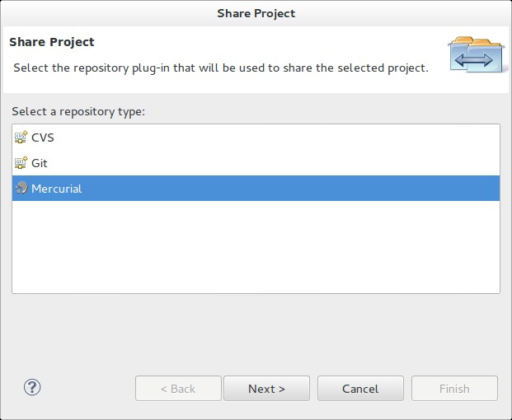The width and height of the screenshot is (512, 420).
Task: Click empty white area of repository list
Action: click(256, 247)
